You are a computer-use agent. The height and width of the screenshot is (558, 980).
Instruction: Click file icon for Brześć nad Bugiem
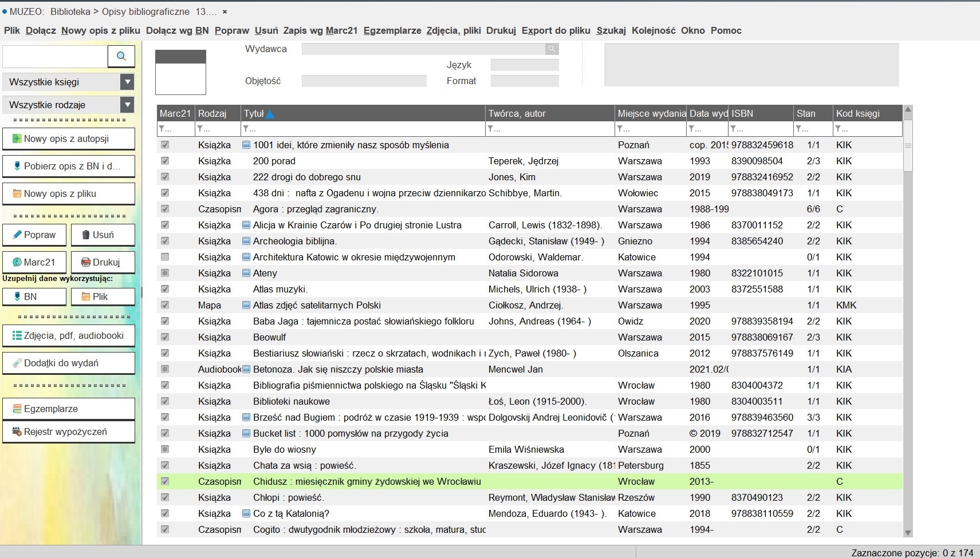click(246, 418)
